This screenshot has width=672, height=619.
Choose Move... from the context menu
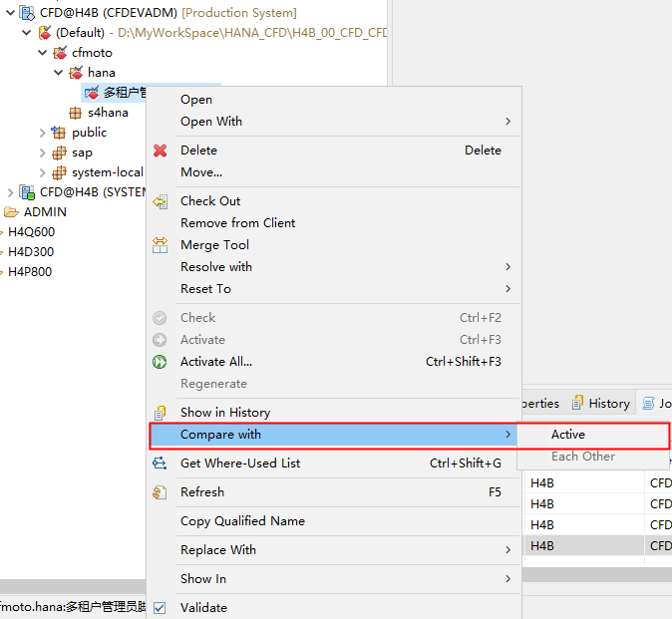pos(334,172)
